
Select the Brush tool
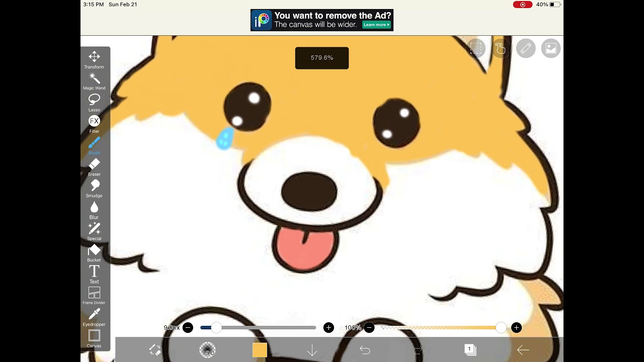(x=94, y=146)
